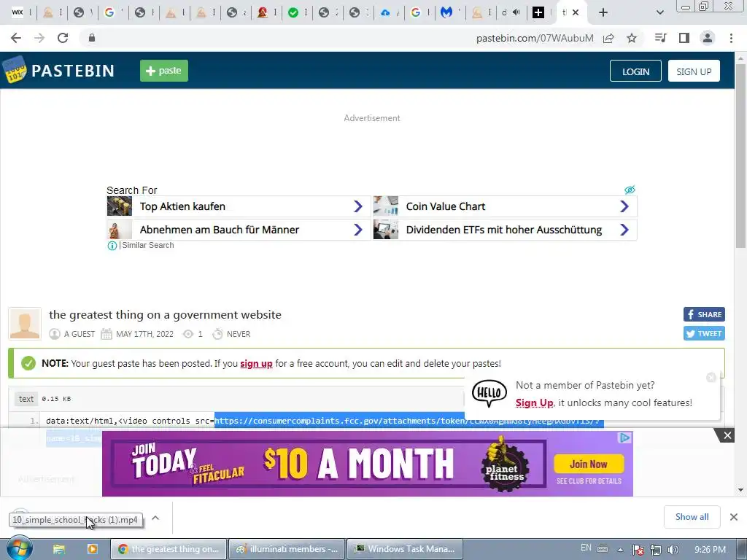Open 'Abnehmen am Bauch für Männer' link

[239, 230]
